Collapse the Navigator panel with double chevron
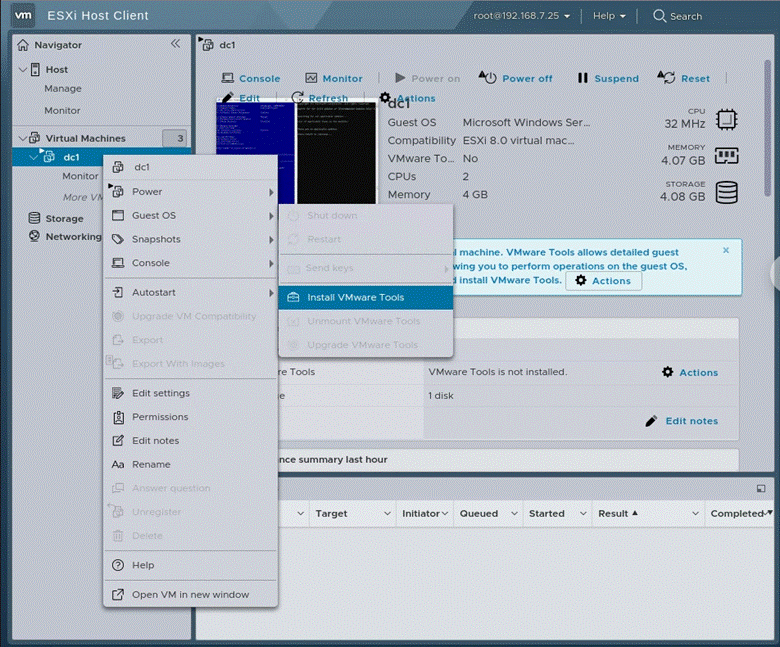 (176, 44)
